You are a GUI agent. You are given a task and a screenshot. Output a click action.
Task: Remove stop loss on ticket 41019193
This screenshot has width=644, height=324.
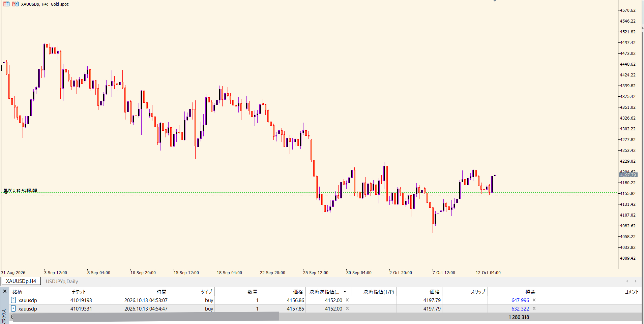click(x=347, y=300)
